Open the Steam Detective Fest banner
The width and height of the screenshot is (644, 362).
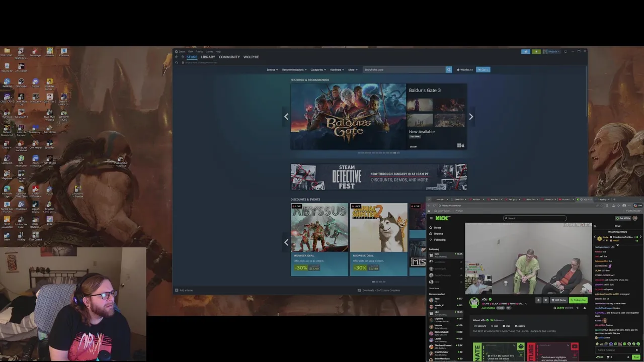[x=378, y=177]
